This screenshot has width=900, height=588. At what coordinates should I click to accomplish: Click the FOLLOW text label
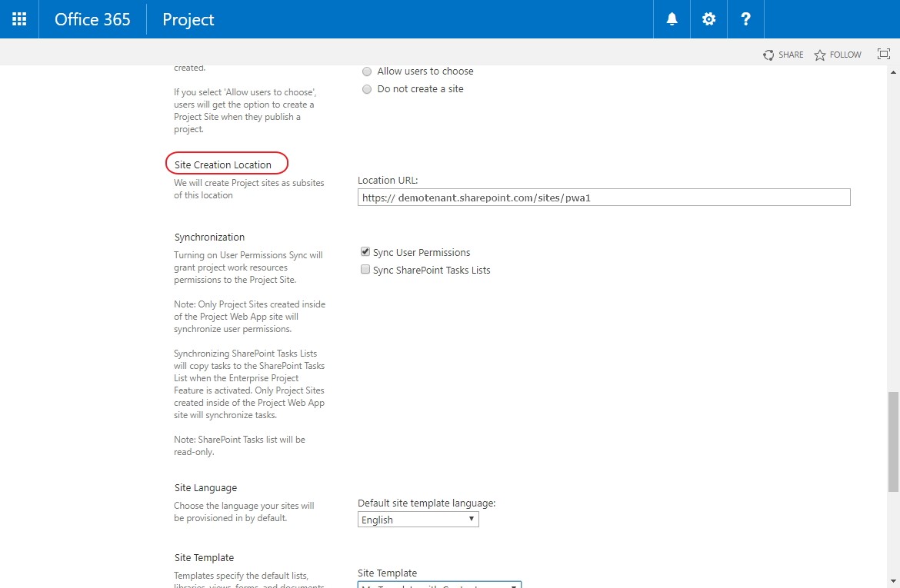coord(845,55)
